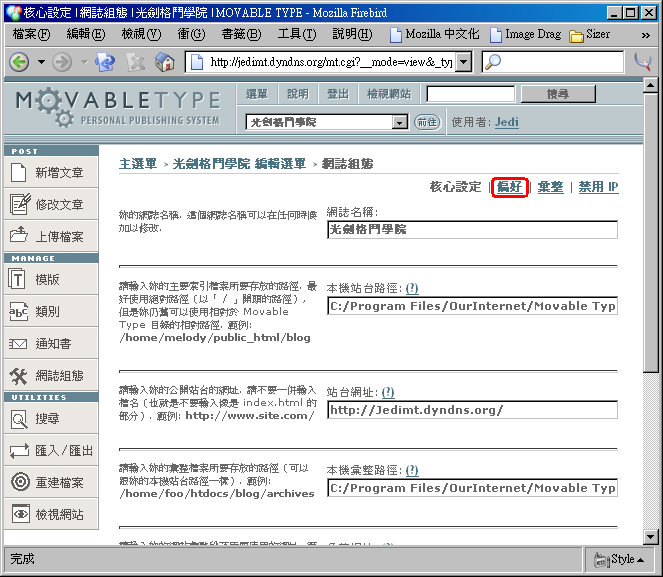This screenshot has width=663, height=577.
Task: Reload the page with the refresh icon
Action: (x=105, y=63)
